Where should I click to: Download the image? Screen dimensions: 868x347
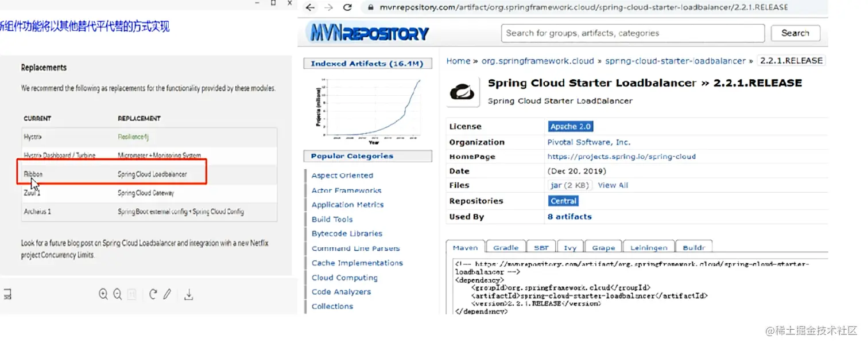[188, 295]
